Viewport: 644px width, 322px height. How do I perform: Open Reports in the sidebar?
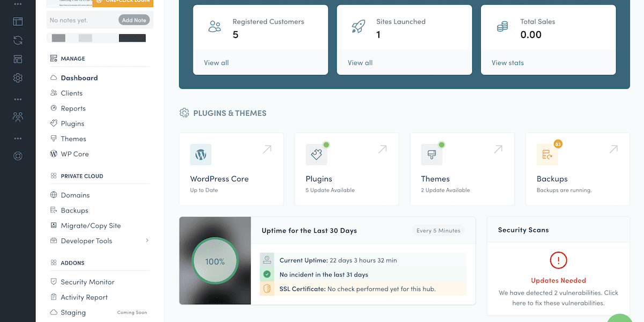[73, 108]
